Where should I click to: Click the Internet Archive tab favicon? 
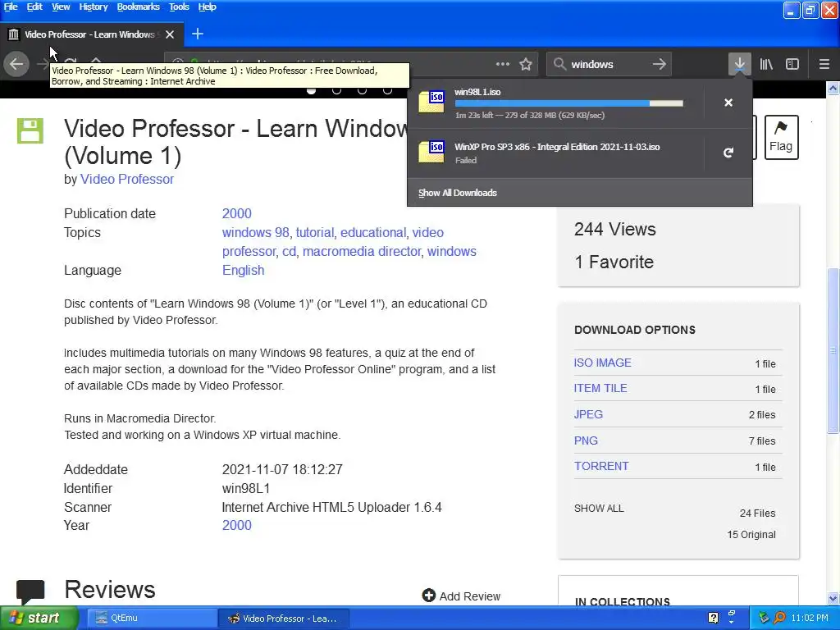(13, 34)
